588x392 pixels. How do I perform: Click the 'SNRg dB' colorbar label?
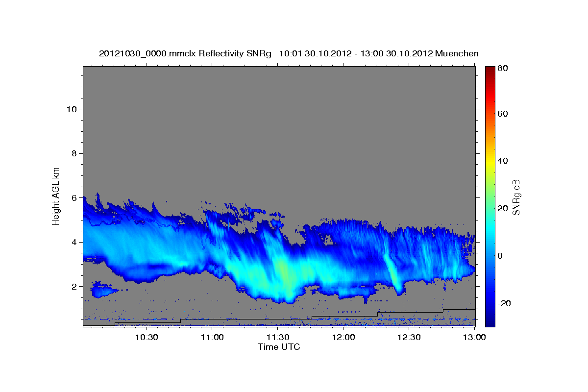pos(516,196)
